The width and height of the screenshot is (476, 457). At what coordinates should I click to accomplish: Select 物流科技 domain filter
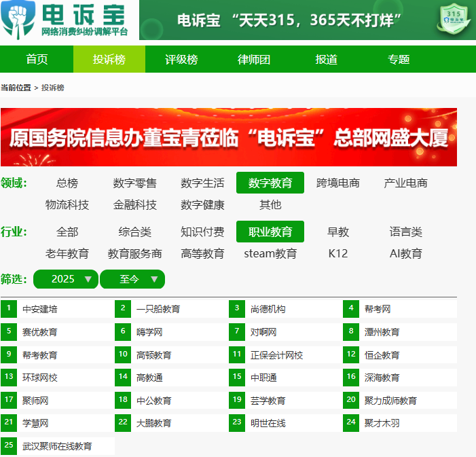(x=67, y=204)
